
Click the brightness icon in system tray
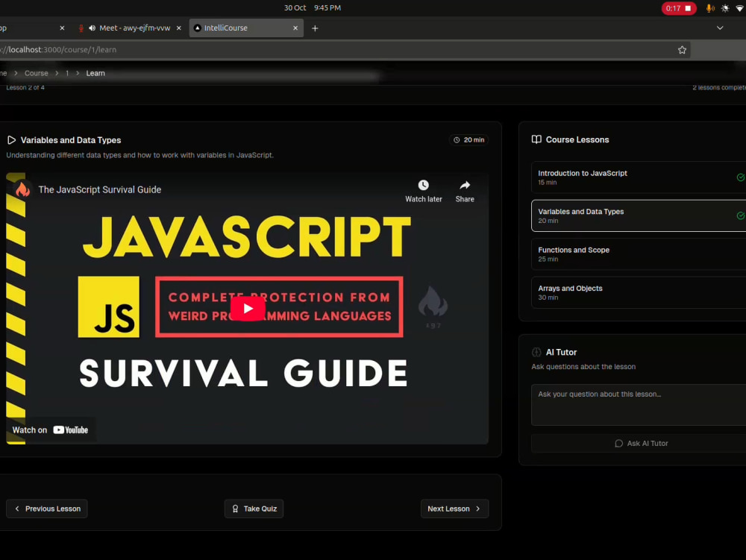[x=725, y=8]
